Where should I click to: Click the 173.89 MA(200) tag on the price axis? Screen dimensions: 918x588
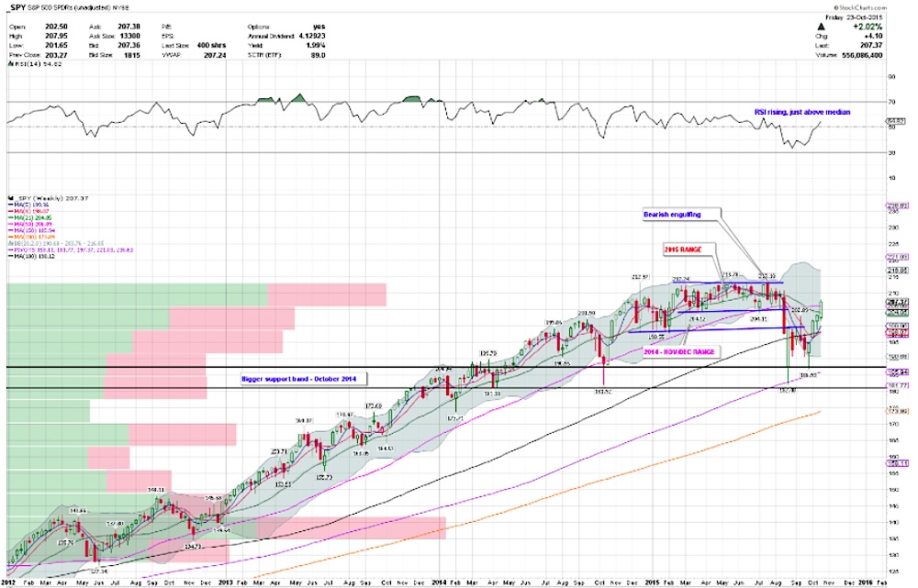click(x=899, y=411)
